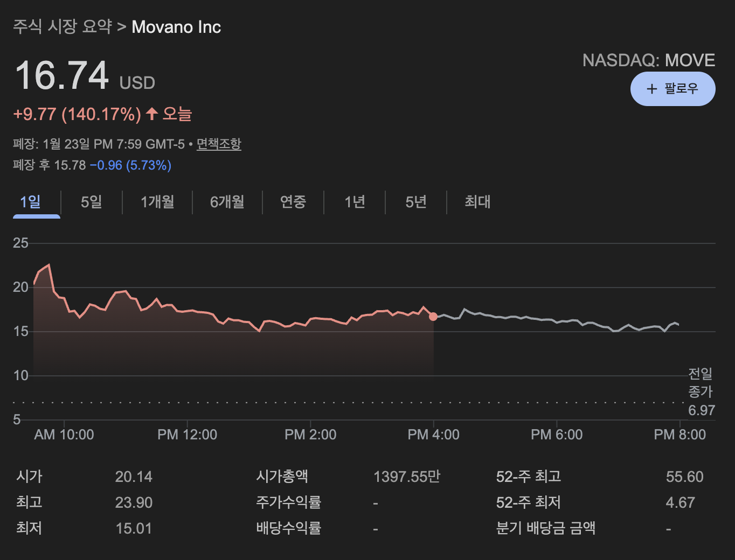The image size is (735, 560).
Task: Click the PM 12:00 axis label
Action: [x=188, y=435]
